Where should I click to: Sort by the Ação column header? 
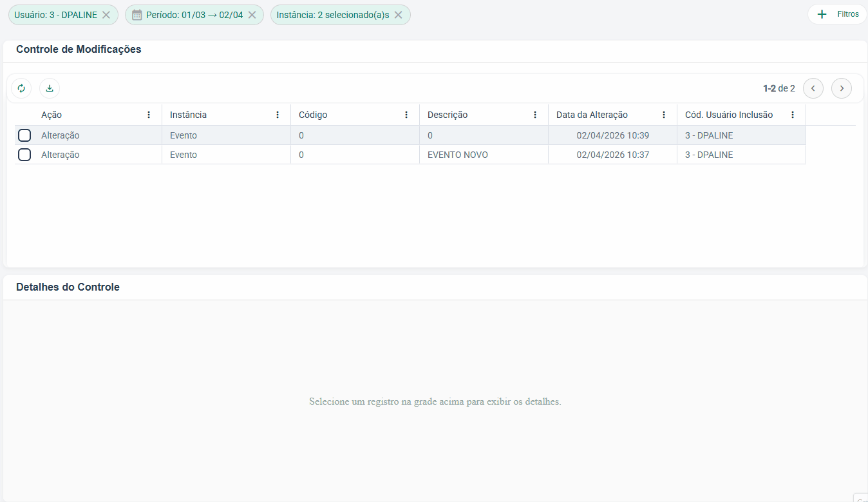click(x=52, y=115)
